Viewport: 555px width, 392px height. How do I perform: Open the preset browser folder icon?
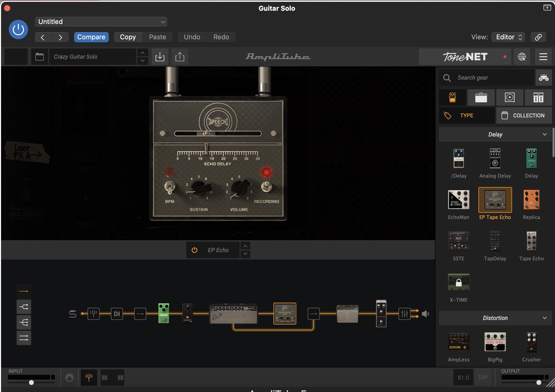coord(40,57)
